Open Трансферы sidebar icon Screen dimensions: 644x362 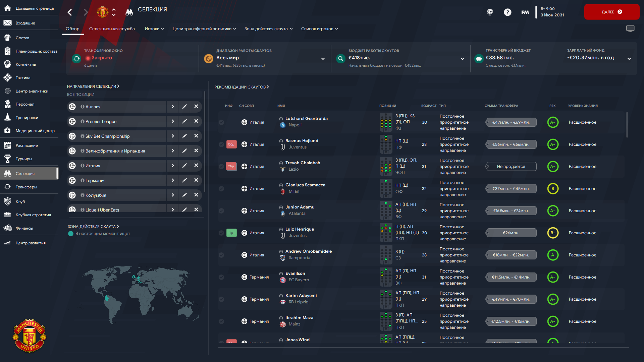click(7, 187)
